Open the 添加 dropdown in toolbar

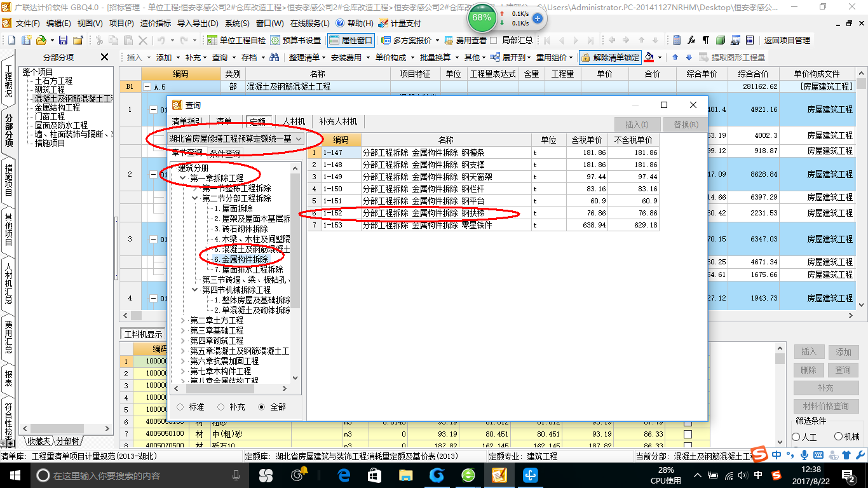pyautogui.click(x=168, y=57)
